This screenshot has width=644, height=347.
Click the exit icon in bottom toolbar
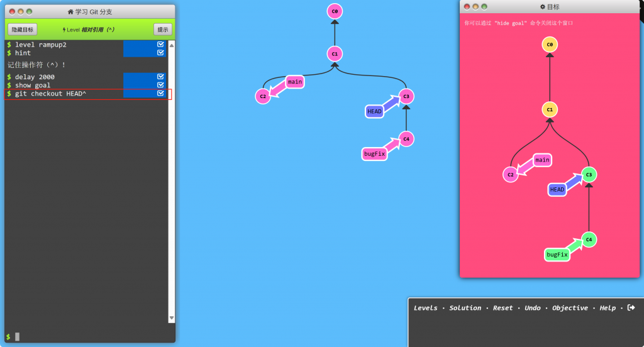[x=631, y=307]
